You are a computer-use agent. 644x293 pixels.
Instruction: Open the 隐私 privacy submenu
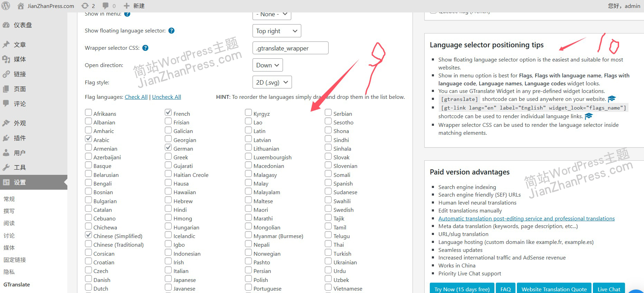coord(9,272)
